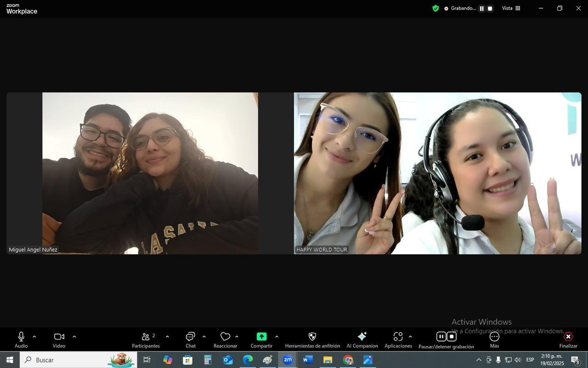Open the Vista layout menu
The height and width of the screenshot is (368, 588).
(511, 8)
